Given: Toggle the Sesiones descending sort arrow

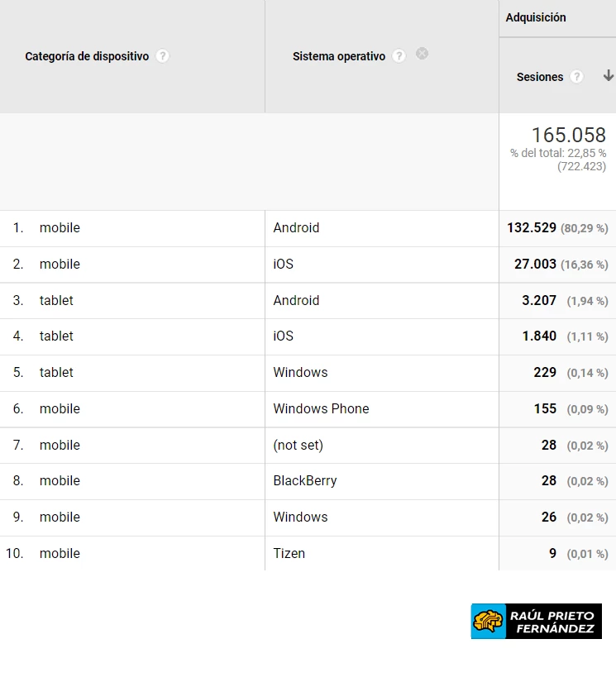Looking at the screenshot, I should tap(609, 76).
